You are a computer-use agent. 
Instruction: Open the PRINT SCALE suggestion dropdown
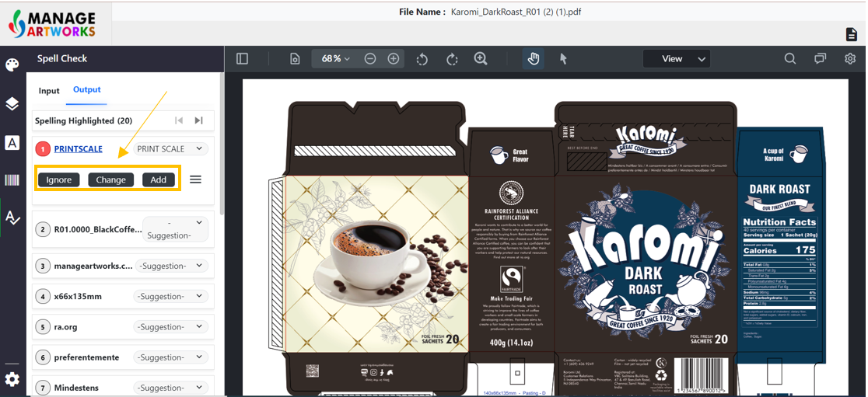(170, 148)
